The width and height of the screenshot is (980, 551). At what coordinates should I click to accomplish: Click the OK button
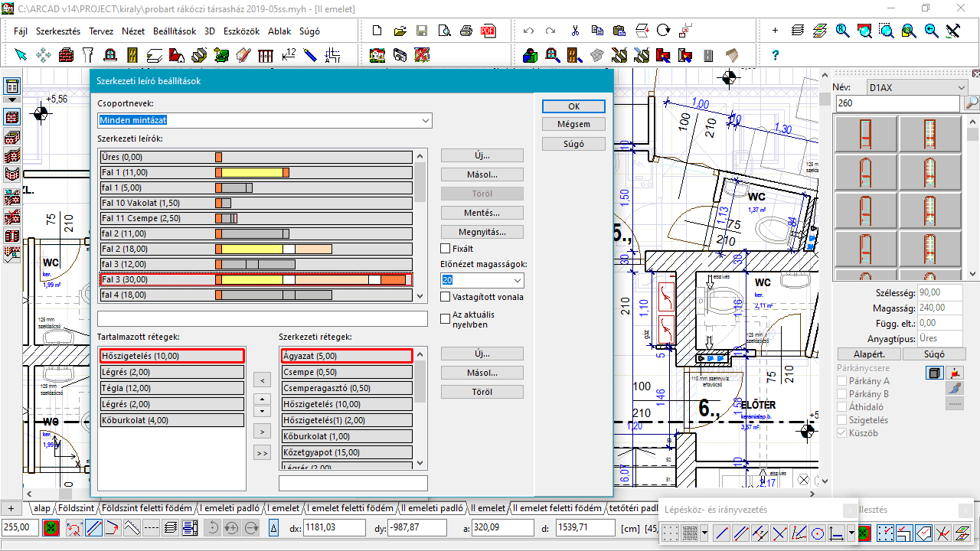point(573,106)
